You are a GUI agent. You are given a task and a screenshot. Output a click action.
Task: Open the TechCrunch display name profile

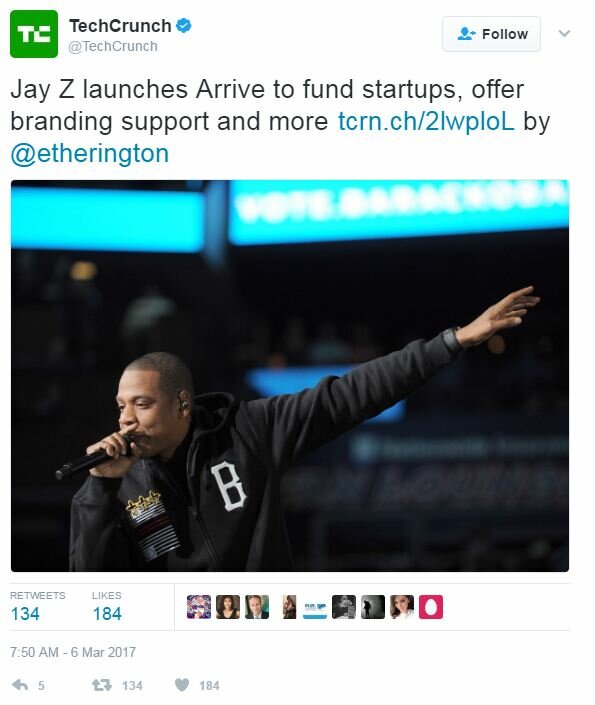(120, 26)
